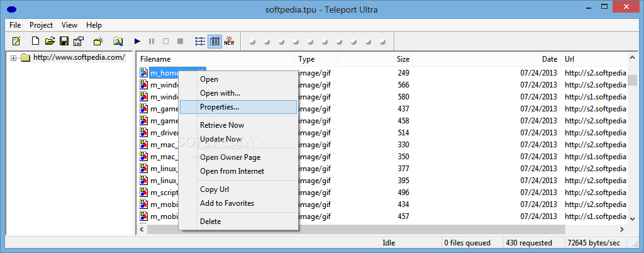Click the size value 580
Screen dimensions: 644x253
coord(403,97)
